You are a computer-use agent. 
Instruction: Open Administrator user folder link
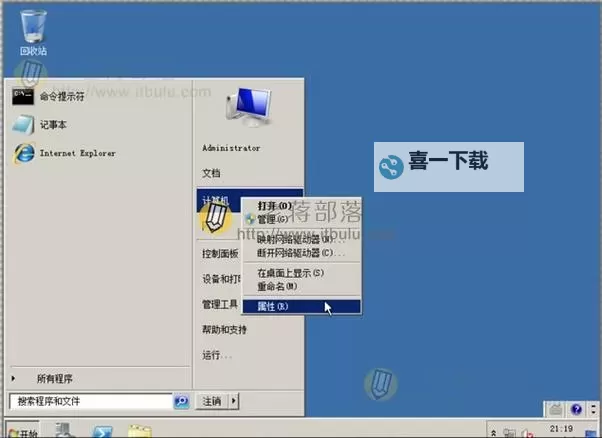(231, 148)
